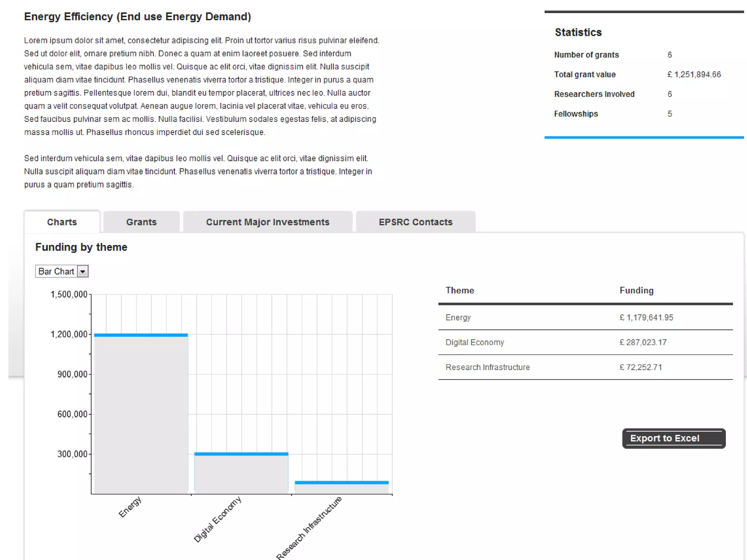Select the Theme column header
The height and width of the screenshot is (560, 747).
click(x=460, y=291)
